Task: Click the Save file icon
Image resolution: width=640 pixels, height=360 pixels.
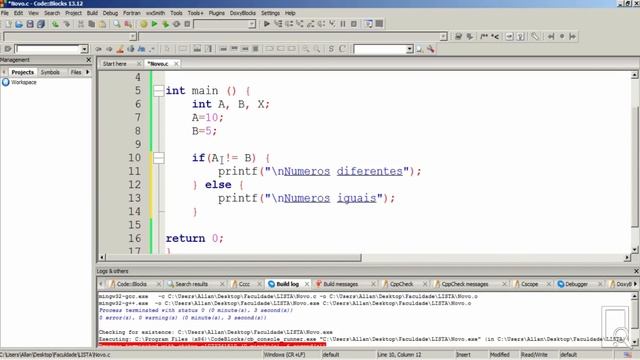Action: click(x=30, y=24)
